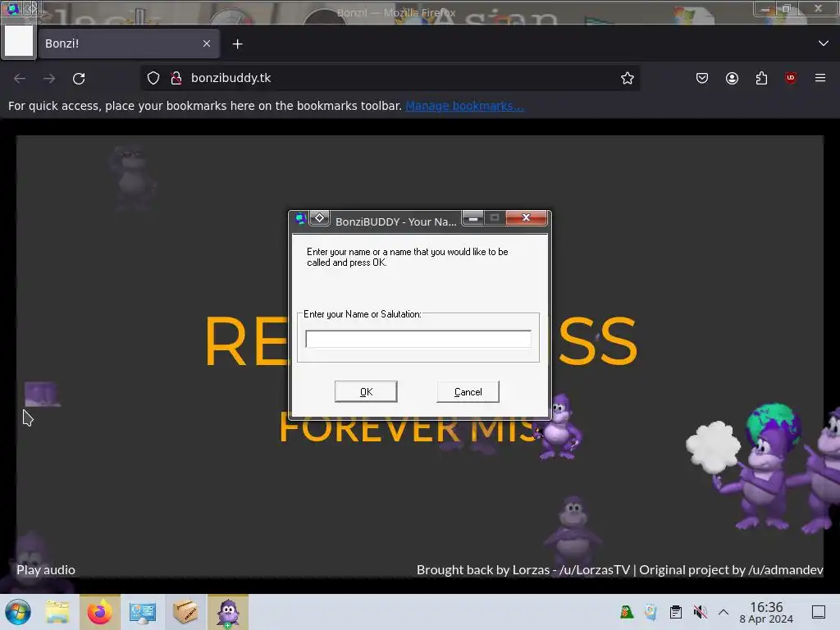Reload the bonzibuddy.tk page

(x=79, y=78)
